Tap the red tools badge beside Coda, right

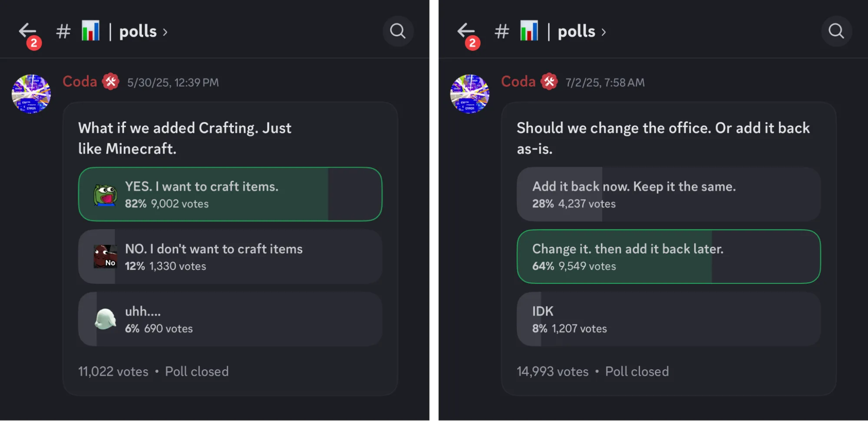point(549,82)
